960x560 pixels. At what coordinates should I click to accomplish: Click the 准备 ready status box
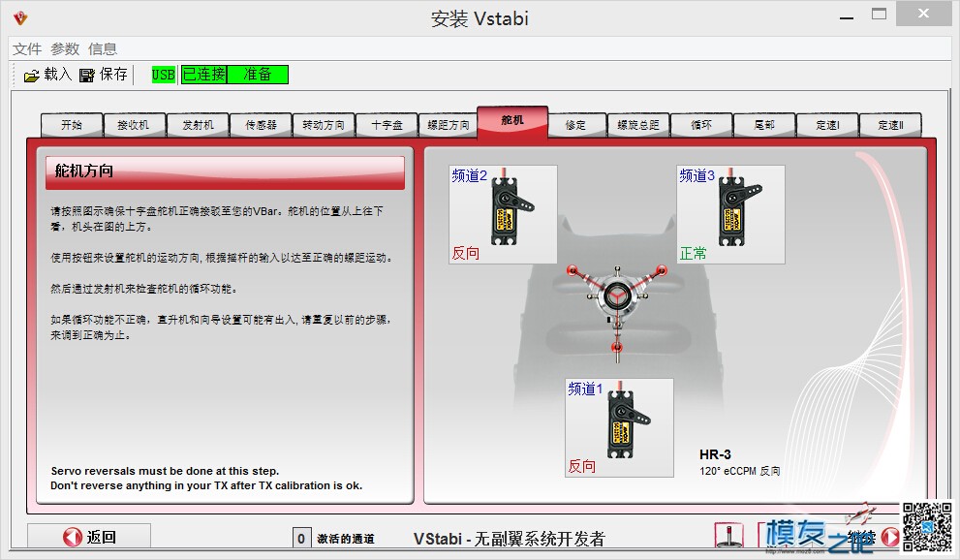click(258, 75)
